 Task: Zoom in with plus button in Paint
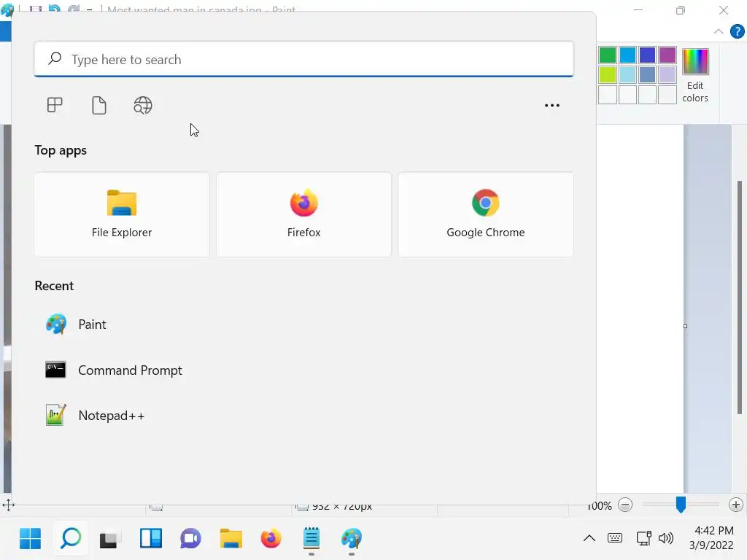[x=735, y=505]
